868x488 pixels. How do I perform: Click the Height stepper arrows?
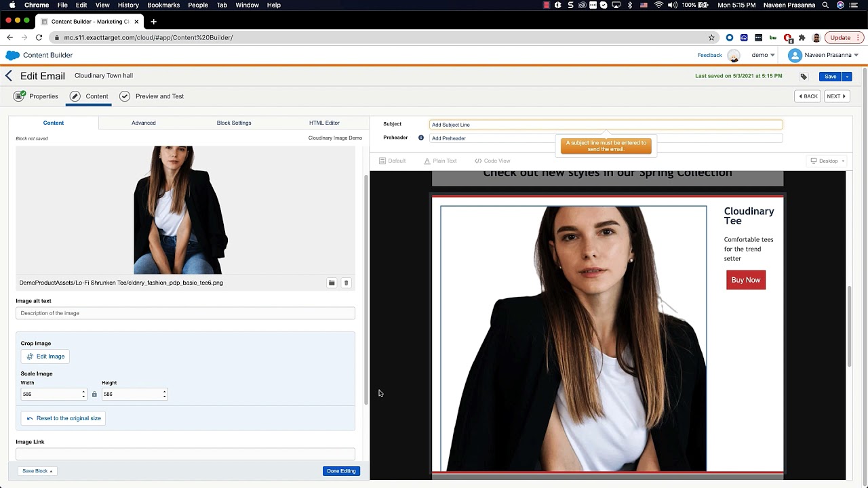point(164,394)
